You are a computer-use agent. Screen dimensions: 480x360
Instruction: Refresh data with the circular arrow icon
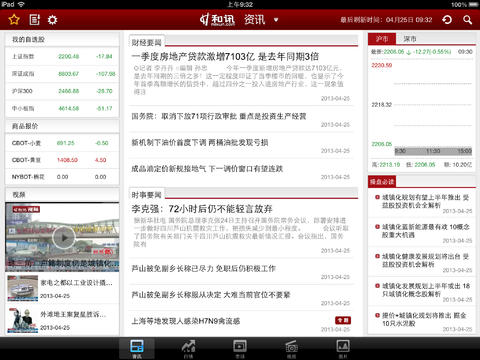pyautogui.click(x=447, y=20)
